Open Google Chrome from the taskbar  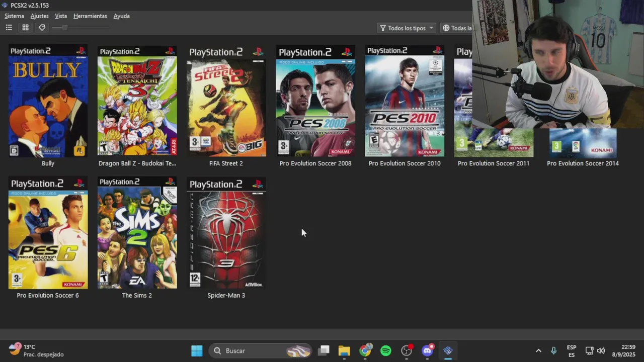click(x=365, y=350)
